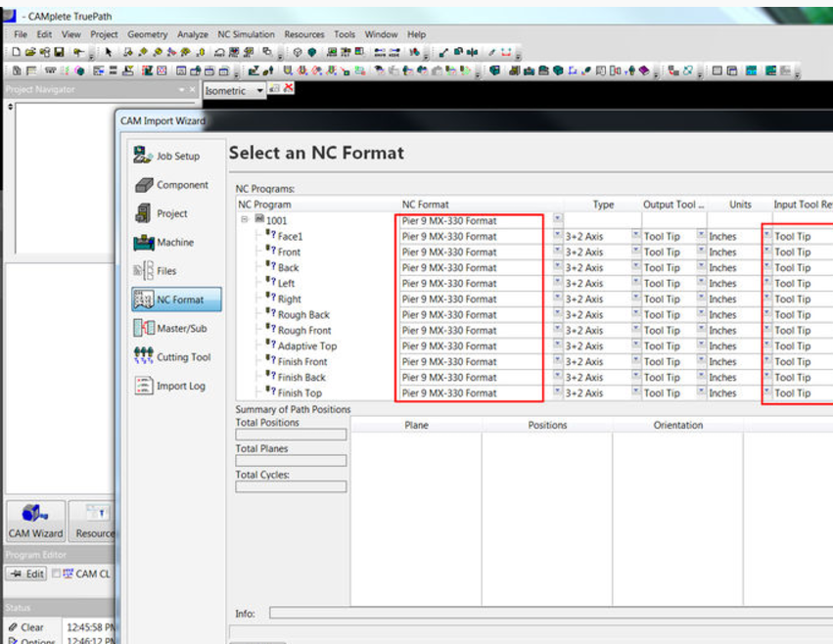Click the Total Cycles field
Screen dimensions: 833x644
click(291, 486)
